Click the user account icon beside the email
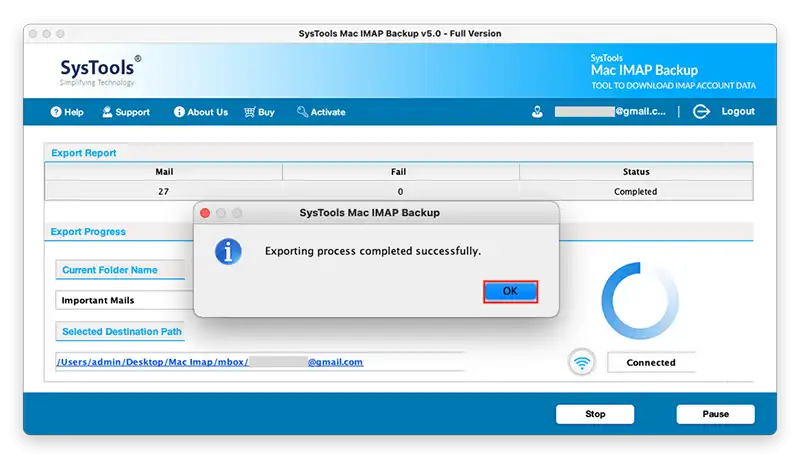Viewport: 800px width, 470px height. click(x=537, y=112)
